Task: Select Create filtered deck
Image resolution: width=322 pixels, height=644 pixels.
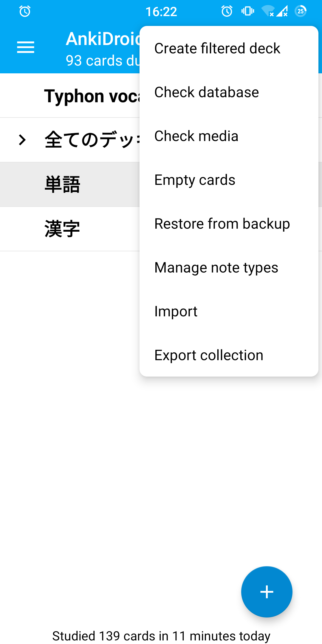Action: point(229,48)
